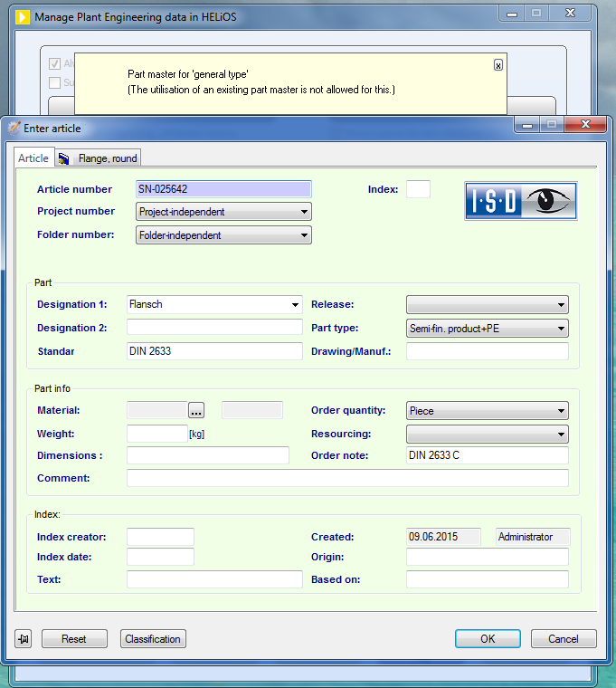Switch to the Article tab
Viewport: 616px width, 688px height.
[33, 158]
